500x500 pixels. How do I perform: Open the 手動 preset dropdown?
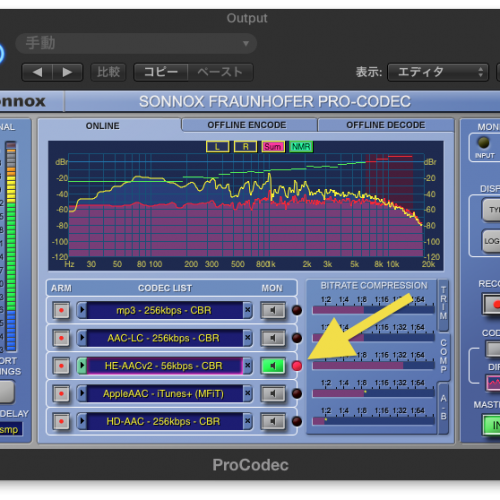click(x=136, y=43)
